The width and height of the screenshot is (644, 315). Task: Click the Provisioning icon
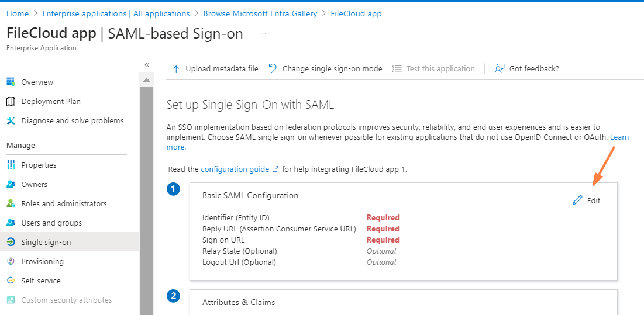11,261
